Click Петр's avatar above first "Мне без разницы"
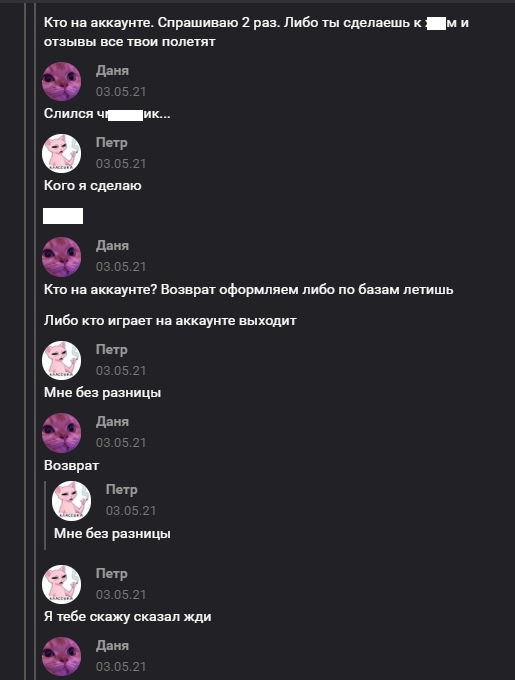 pyautogui.click(x=62, y=360)
